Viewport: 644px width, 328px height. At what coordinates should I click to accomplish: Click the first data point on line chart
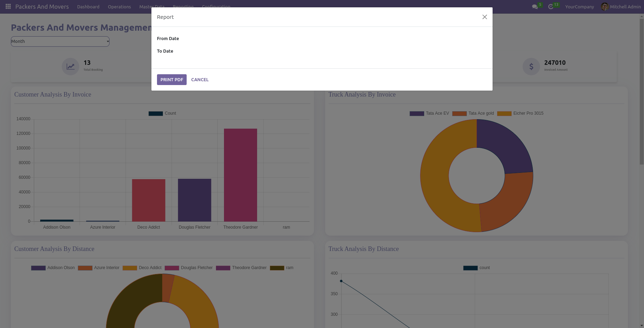pos(341,281)
